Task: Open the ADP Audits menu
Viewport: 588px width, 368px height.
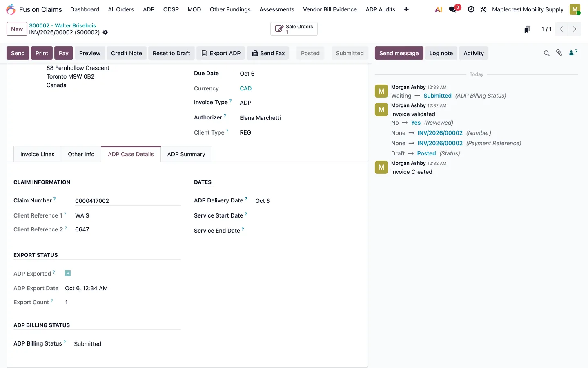Action: click(x=381, y=9)
